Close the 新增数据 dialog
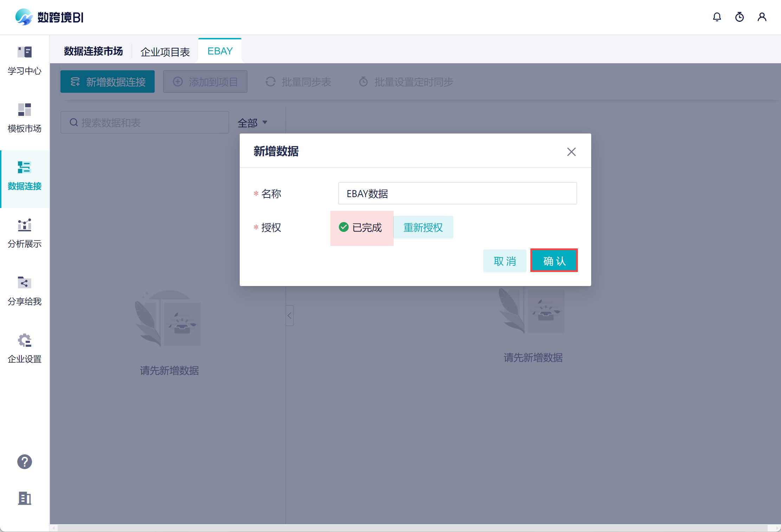Image resolution: width=781 pixels, height=532 pixels. coord(571,152)
